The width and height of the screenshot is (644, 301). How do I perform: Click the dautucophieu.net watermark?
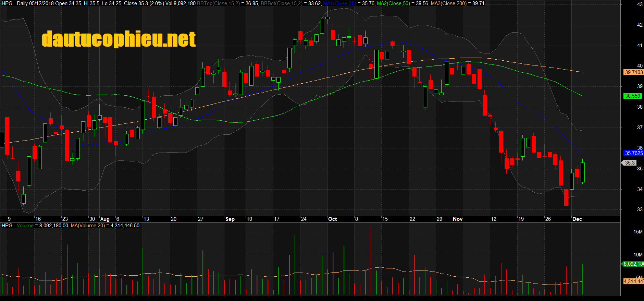[x=119, y=39]
